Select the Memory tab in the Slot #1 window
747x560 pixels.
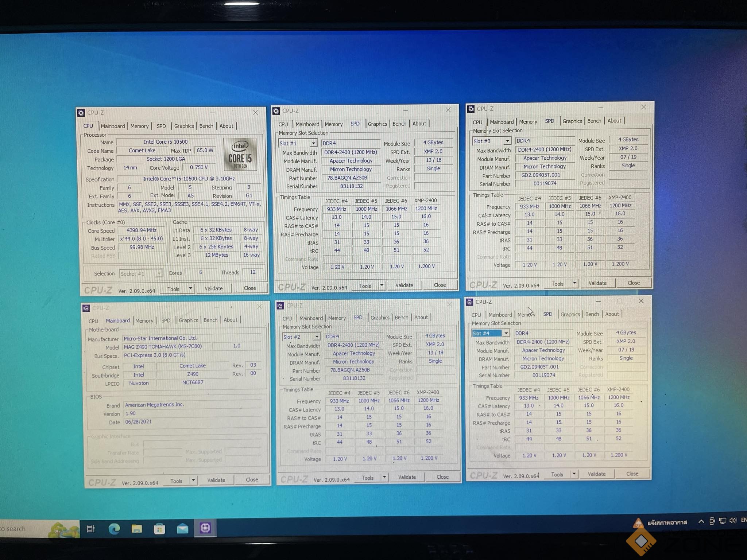[x=333, y=124]
